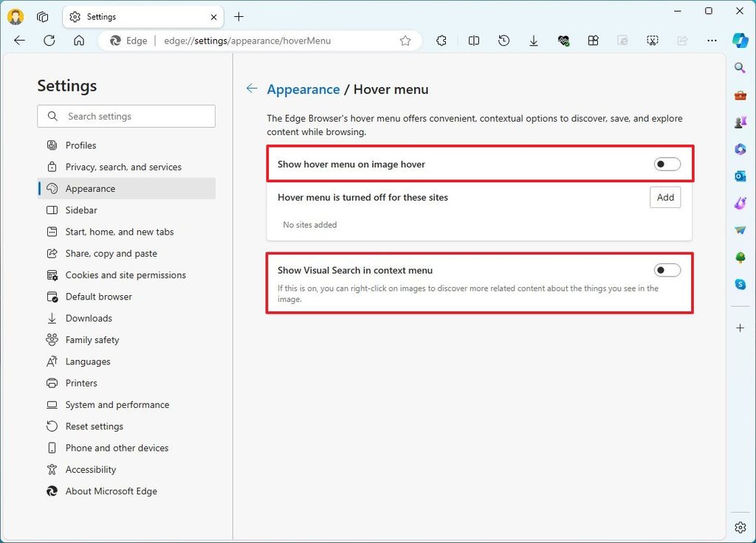756x543 pixels.
Task: Open browsing History from the toolbar
Action: point(503,41)
